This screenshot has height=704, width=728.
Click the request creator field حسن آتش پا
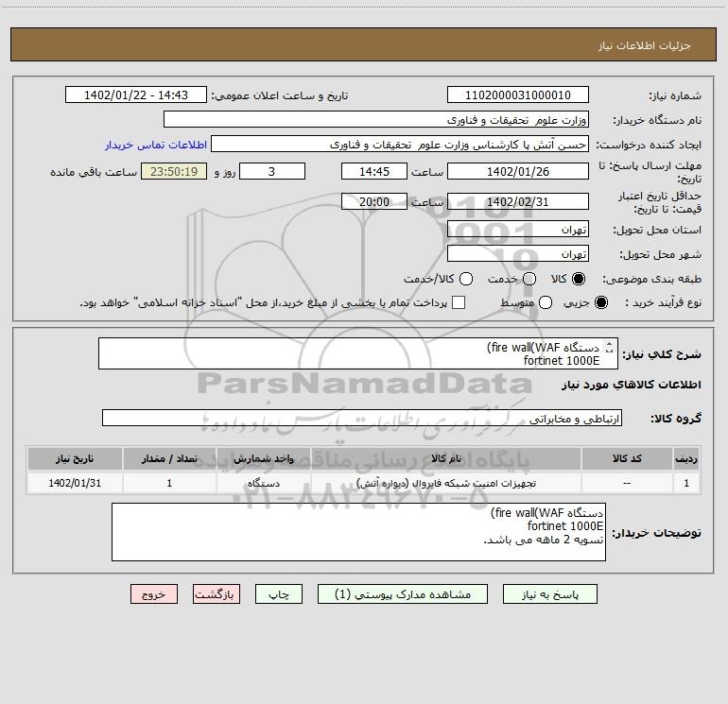point(400,144)
